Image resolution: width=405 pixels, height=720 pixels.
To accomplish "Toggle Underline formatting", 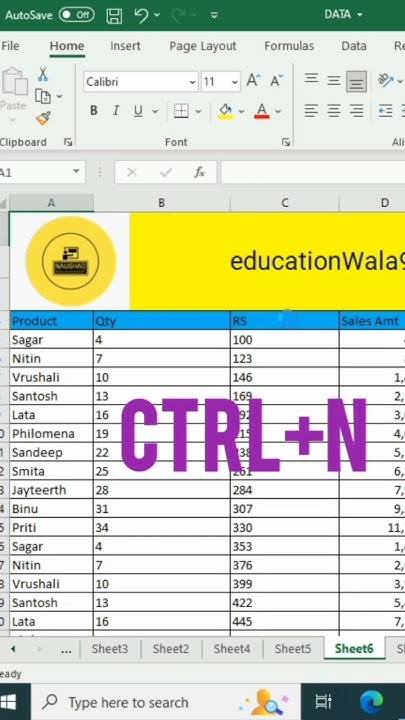I will [x=138, y=111].
